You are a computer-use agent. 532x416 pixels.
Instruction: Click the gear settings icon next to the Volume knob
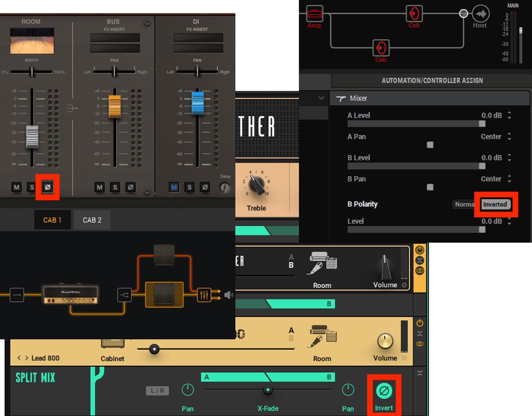tap(404, 285)
